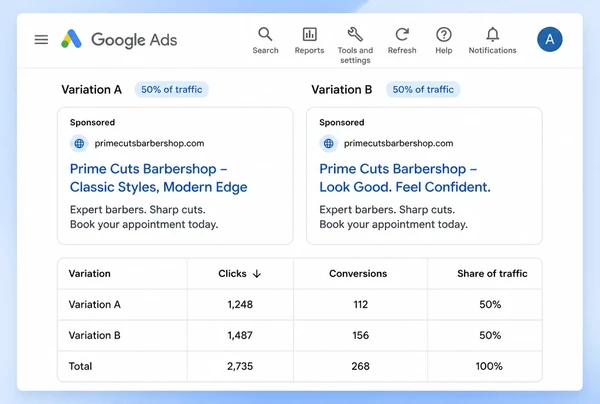Image resolution: width=600 pixels, height=404 pixels.
Task: Click the 268 total conversions value
Action: [x=360, y=366]
